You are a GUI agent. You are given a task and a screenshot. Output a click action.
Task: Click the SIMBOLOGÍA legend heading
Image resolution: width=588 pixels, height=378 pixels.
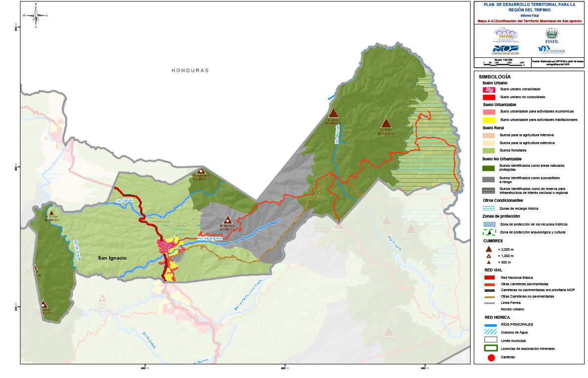tap(495, 77)
